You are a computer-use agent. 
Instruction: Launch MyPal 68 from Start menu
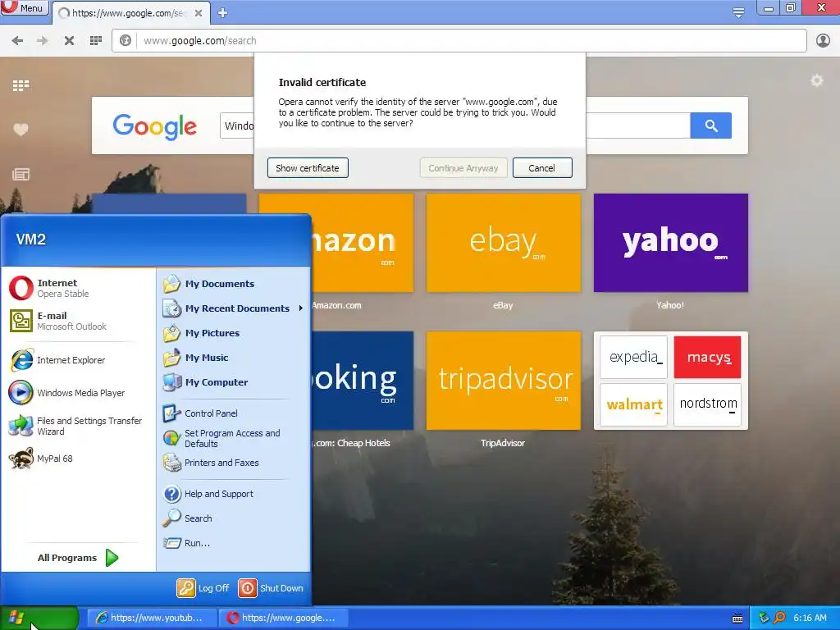click(78, 459)
